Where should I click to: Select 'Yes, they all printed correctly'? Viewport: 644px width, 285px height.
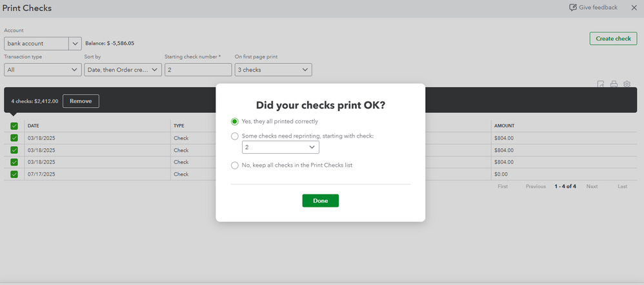pos(235,121)
